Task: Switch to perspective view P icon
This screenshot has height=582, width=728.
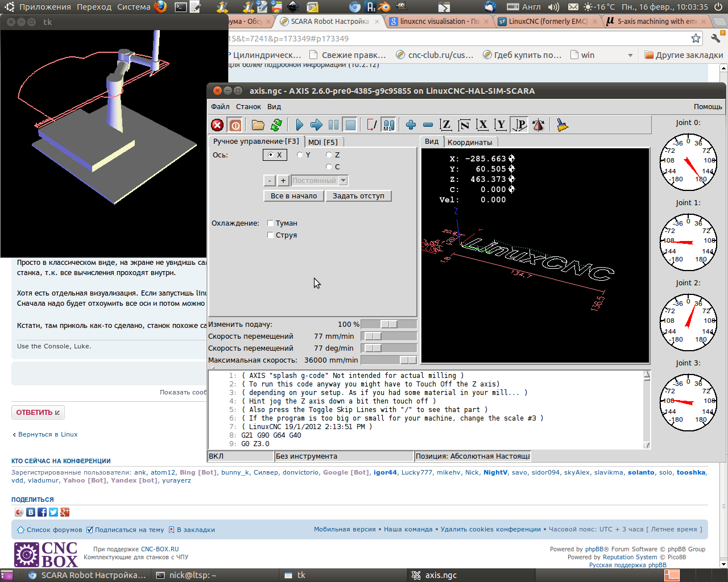Action: [x=520, y=125]
